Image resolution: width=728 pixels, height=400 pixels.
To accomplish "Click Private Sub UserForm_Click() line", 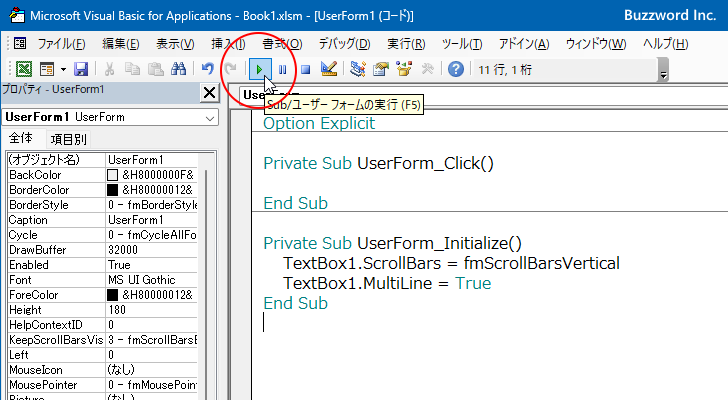I will point(378,163).
